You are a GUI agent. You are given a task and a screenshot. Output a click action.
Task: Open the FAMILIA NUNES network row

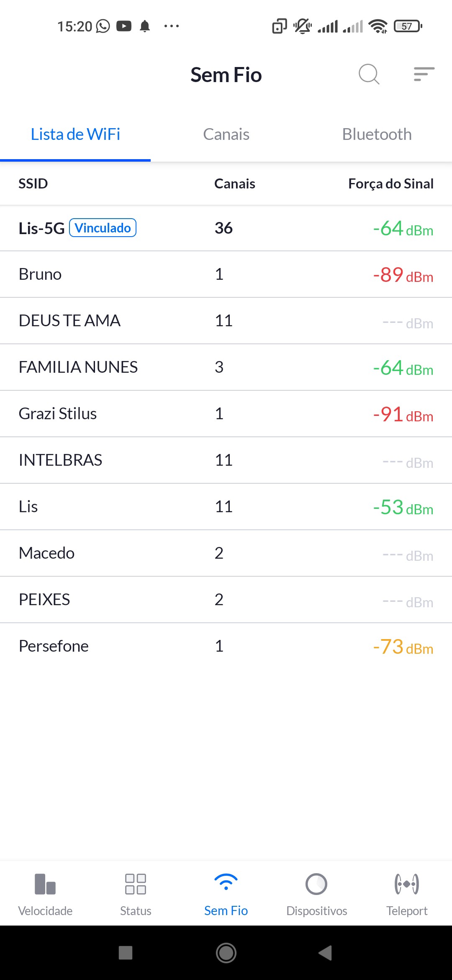(x=226, y=367)
